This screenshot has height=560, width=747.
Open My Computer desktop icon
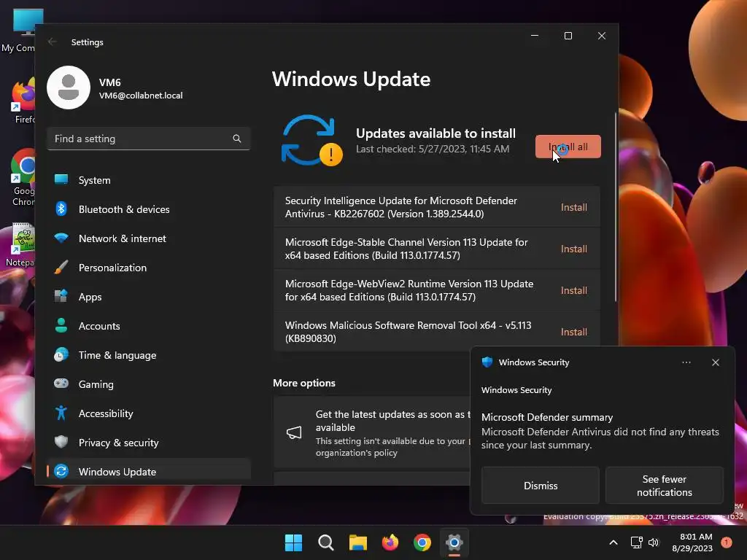(18, 31)
